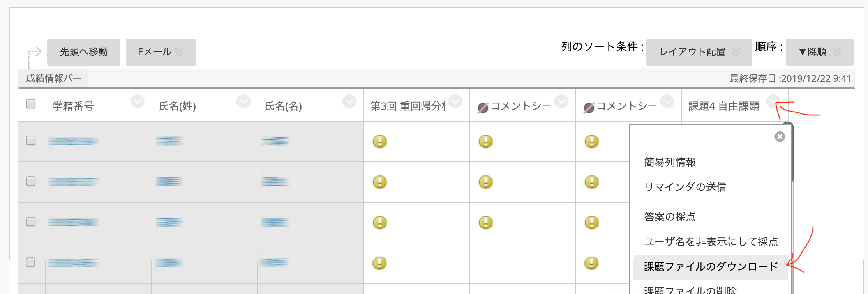Click the empty grade cell showing dashes

pyautogui.click(x=481, y=264)
